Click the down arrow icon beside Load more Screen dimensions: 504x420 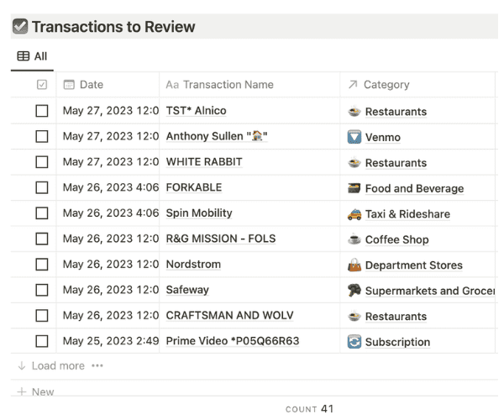(22, 365)
